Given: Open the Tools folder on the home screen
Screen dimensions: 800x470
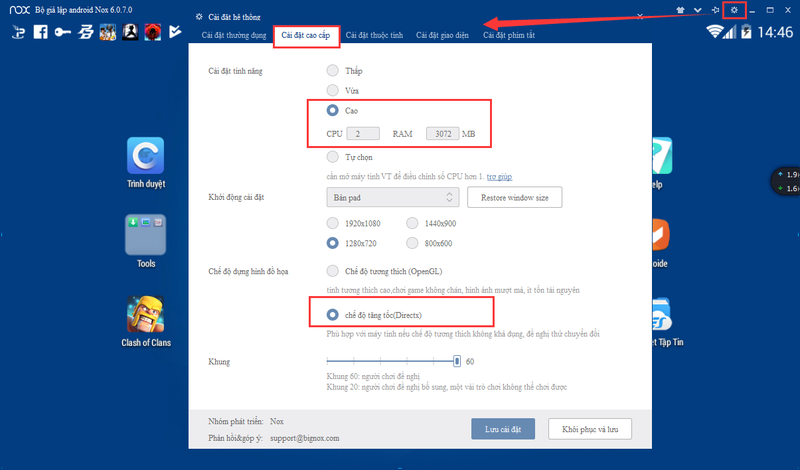Looking at the screenshot, I should point(145,234).
